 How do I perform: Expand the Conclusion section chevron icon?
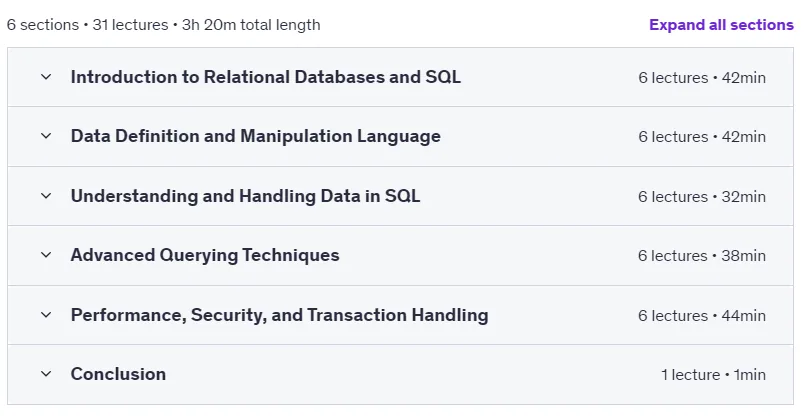(x=46, y=374)
